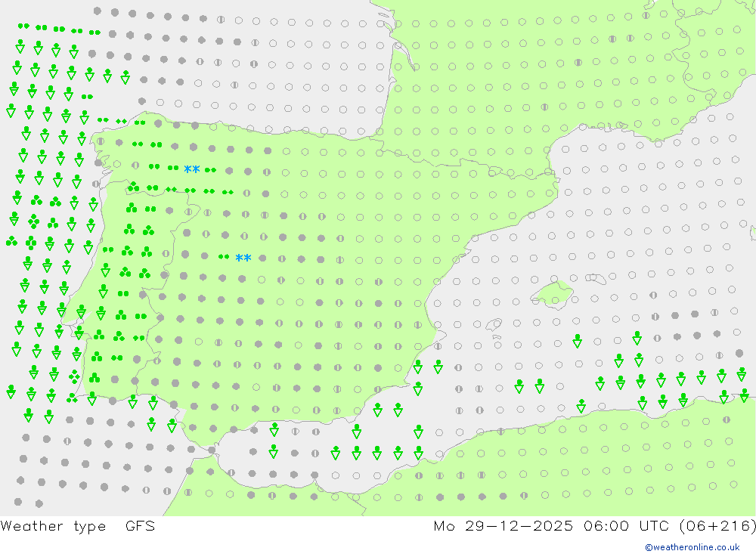This screenshot has width=756, height=554.
Task: Click Menorca island outline on the map
Action: point(596,278)
